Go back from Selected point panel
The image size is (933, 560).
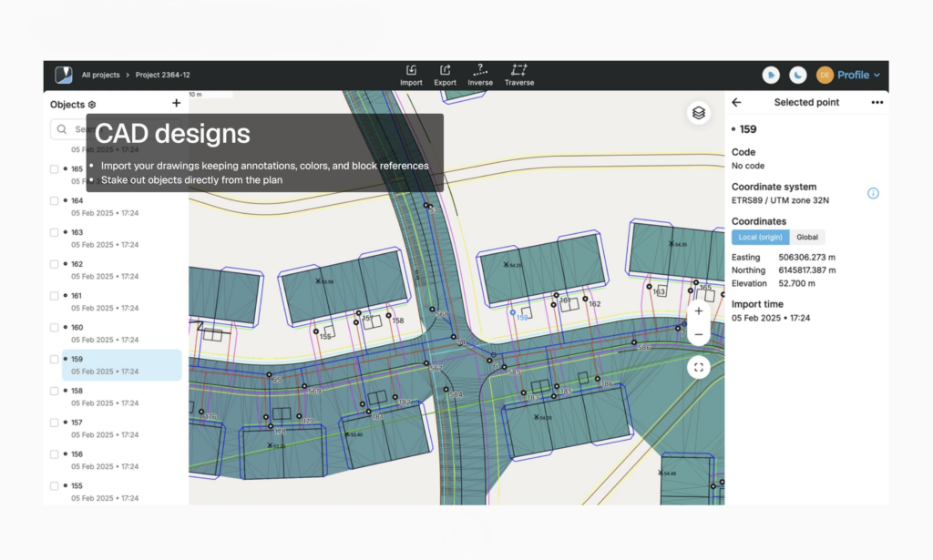pos(736,103)
